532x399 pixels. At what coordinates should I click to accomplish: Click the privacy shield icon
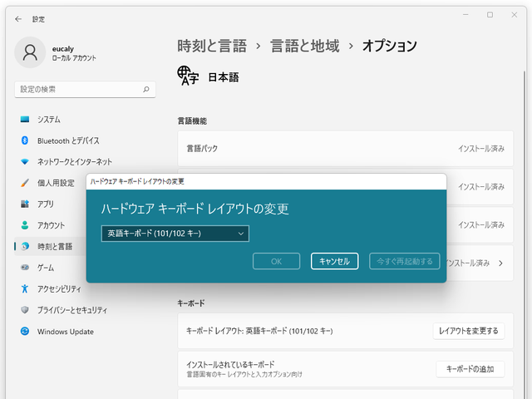[25, 310]
